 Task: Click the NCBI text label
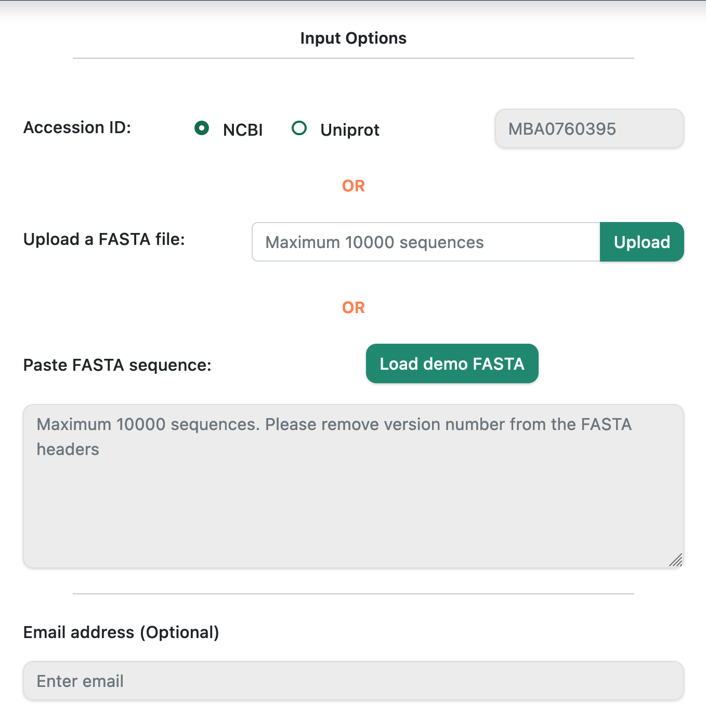[x=243, y=130]
